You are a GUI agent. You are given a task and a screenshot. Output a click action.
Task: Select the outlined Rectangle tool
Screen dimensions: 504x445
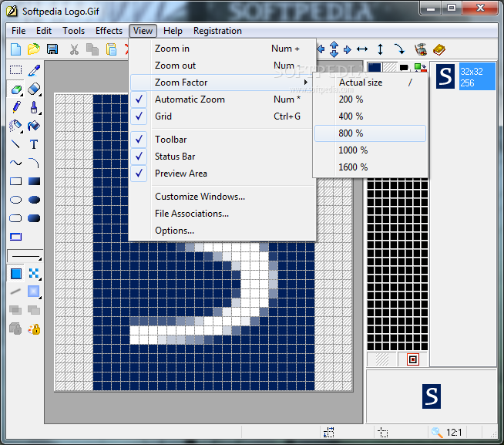(x=15, y=181)
